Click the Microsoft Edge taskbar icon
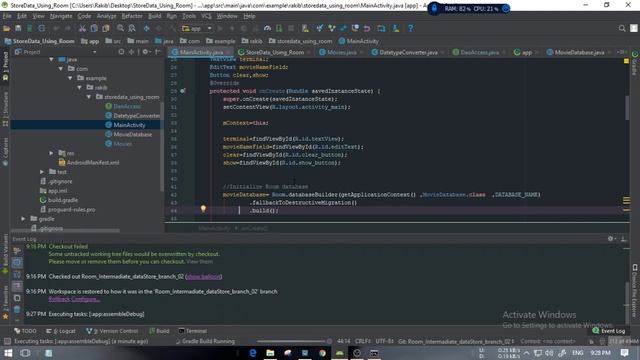The height and width of the screenshot is (360, 640). (253, 353)
